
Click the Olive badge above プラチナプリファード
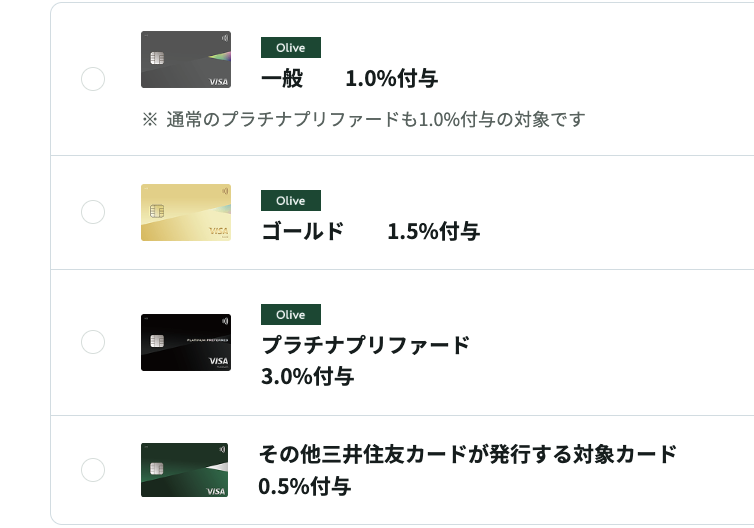(x=290, y=315)
